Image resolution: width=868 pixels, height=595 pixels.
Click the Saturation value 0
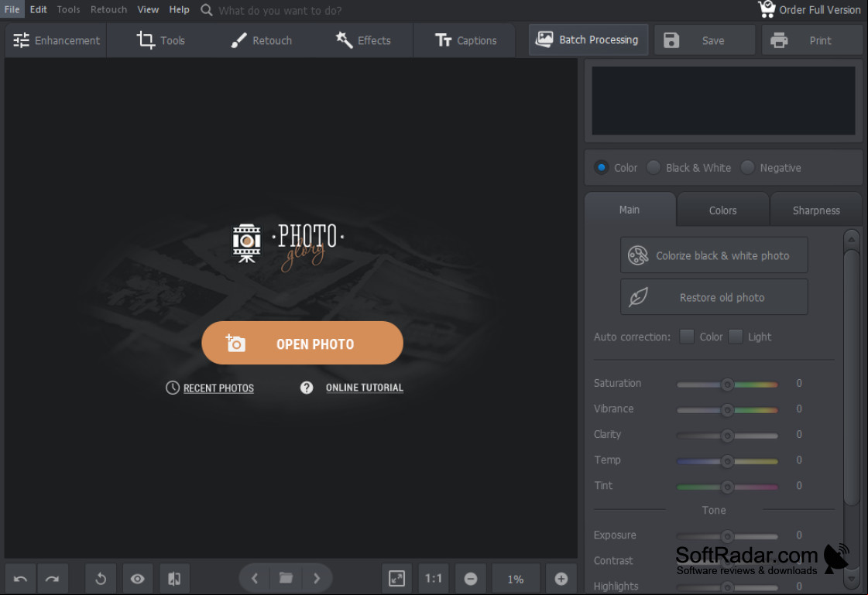click(799, 383)
